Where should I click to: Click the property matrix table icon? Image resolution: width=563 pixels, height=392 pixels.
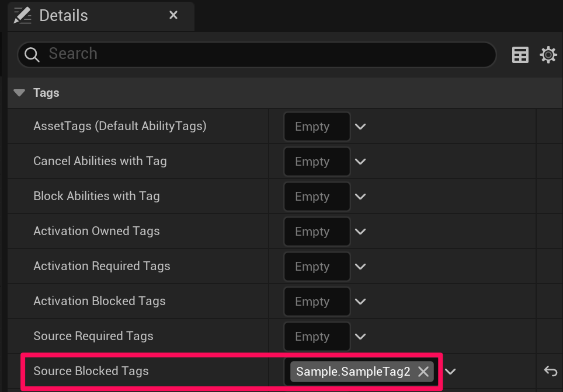click(520, 55)
